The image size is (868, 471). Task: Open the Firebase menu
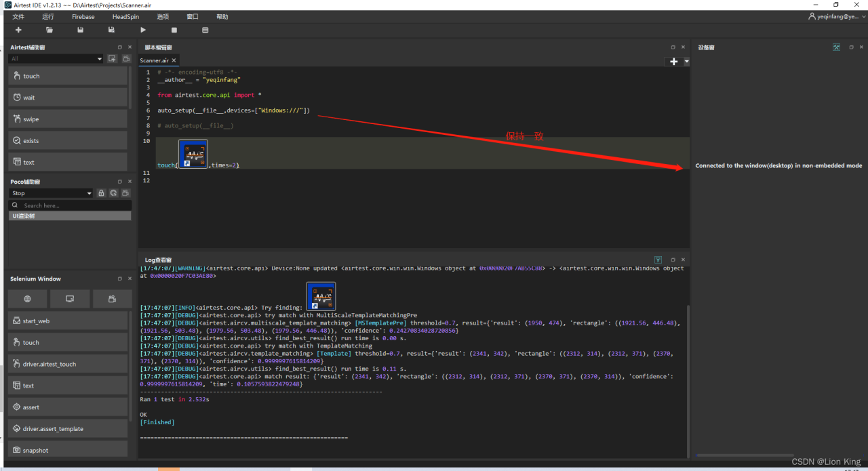(x=83, y=16)
